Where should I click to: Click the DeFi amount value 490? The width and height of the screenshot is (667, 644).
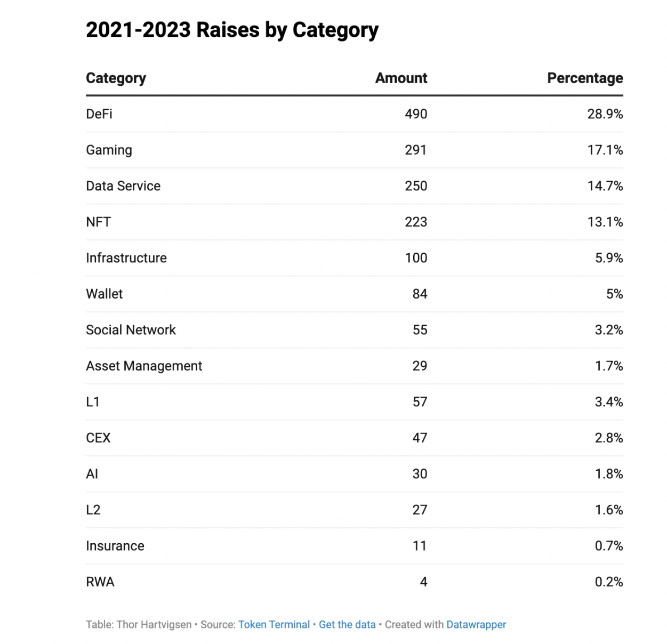(x=416, y=114)
